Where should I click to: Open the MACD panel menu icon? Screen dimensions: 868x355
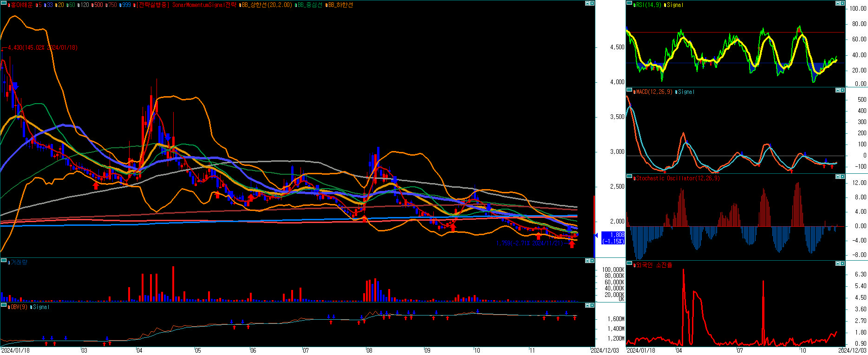(x=629, y=90)
